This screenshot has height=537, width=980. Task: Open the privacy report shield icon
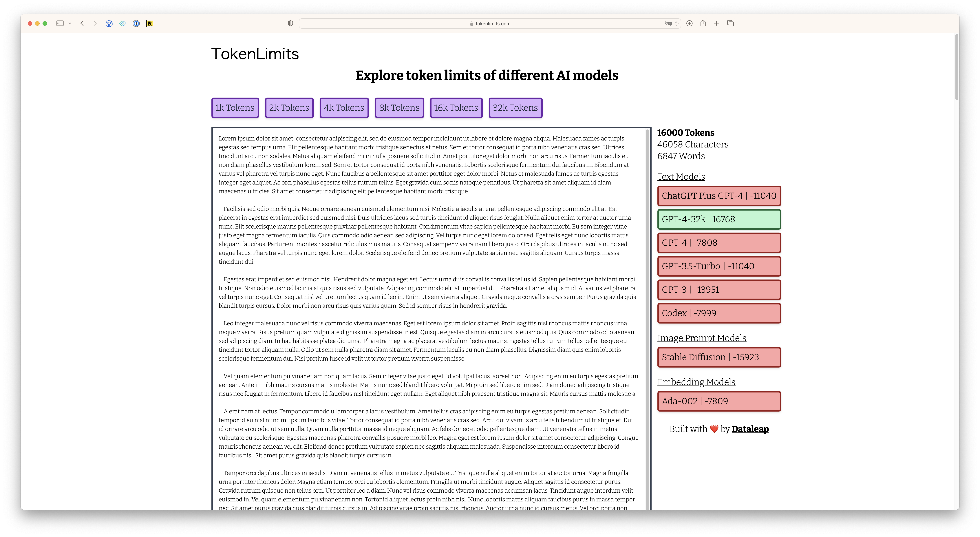pyautogui.click(x=290, y=23)
